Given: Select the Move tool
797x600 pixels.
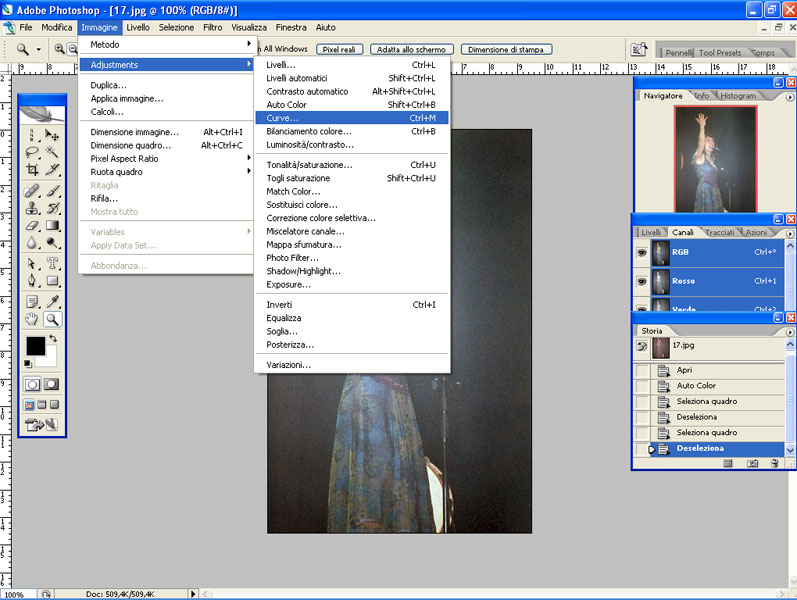Looking at the screenshot, I should (x=53, y=134).
